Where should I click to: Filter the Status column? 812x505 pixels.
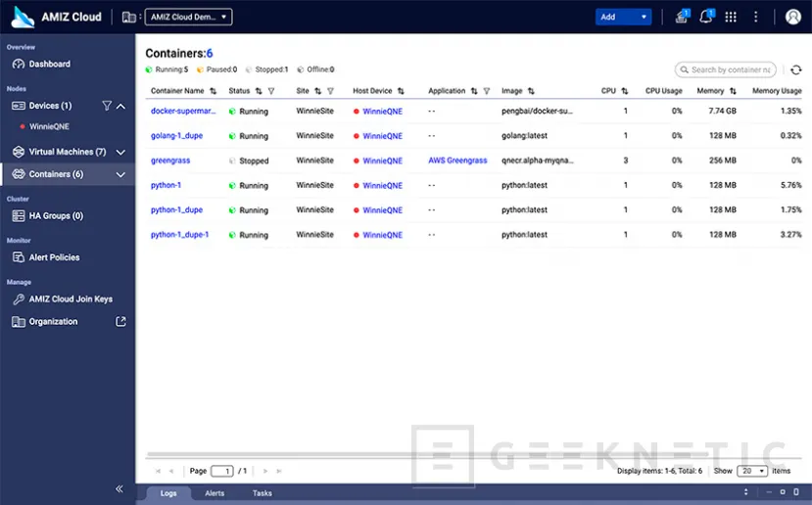pyautogui.click(x=271, y=91)
